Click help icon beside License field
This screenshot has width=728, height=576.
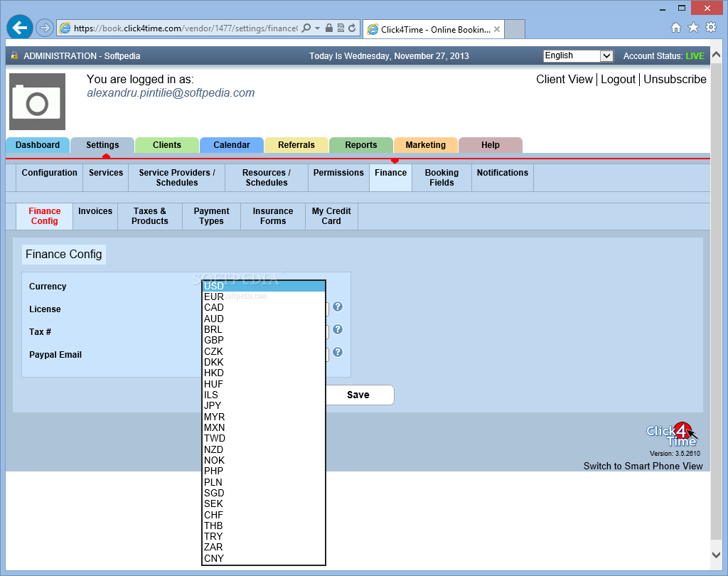(x=338, y=306)
